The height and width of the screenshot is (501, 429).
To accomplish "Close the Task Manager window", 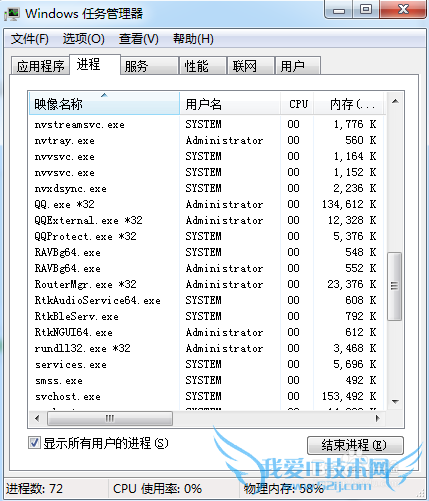I will click(404, 9).
